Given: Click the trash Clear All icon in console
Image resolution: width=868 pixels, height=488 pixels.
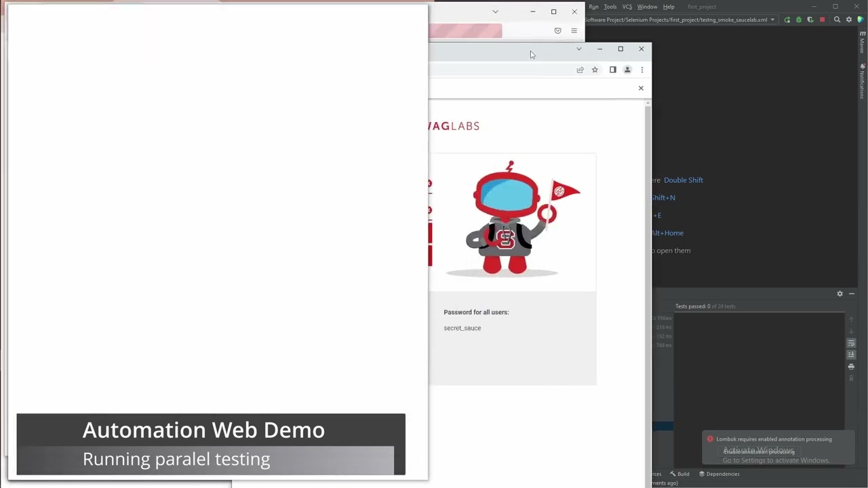Looking at the screenshot, I should [x=851, y=378].
